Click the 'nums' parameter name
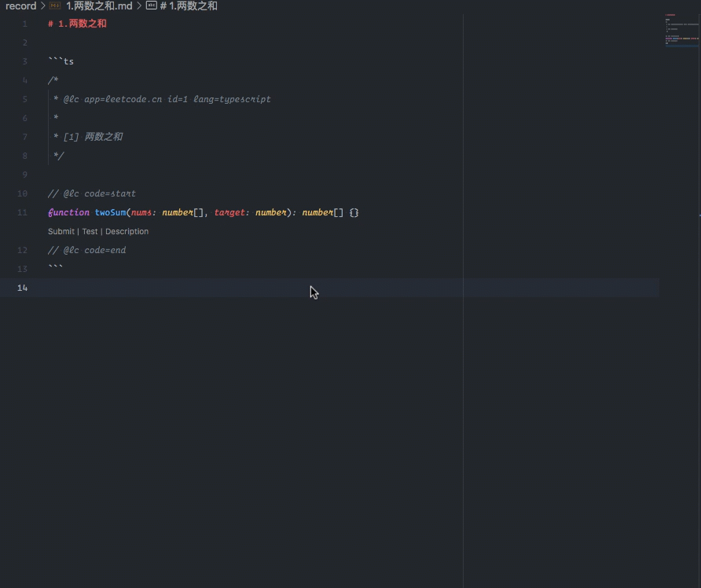 pos(141,212)
